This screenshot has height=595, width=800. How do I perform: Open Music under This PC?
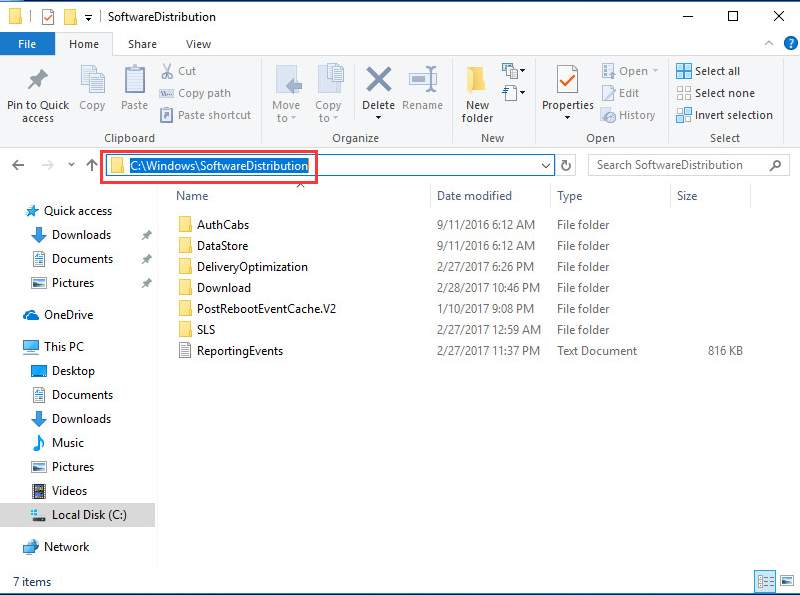coord(58,443)
